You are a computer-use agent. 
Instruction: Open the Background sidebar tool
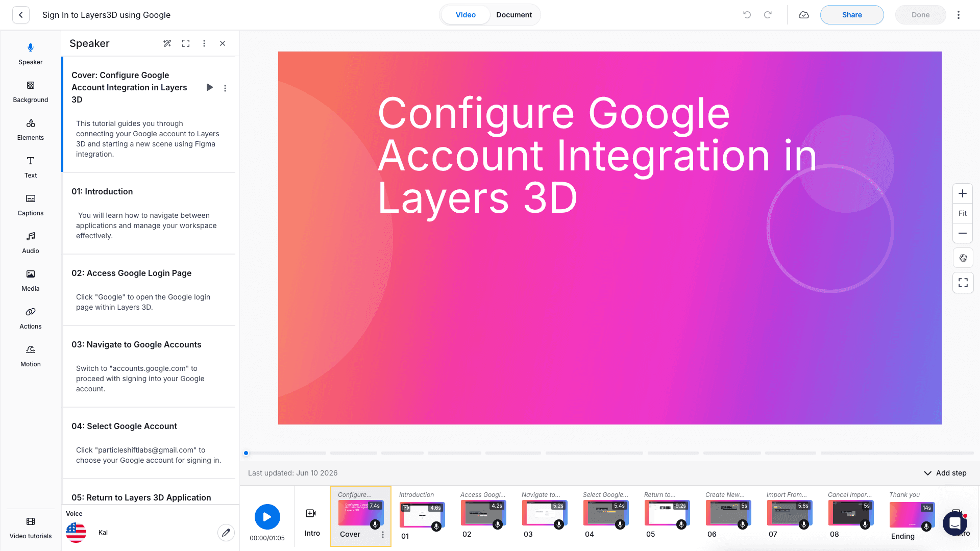coord(31,92)
